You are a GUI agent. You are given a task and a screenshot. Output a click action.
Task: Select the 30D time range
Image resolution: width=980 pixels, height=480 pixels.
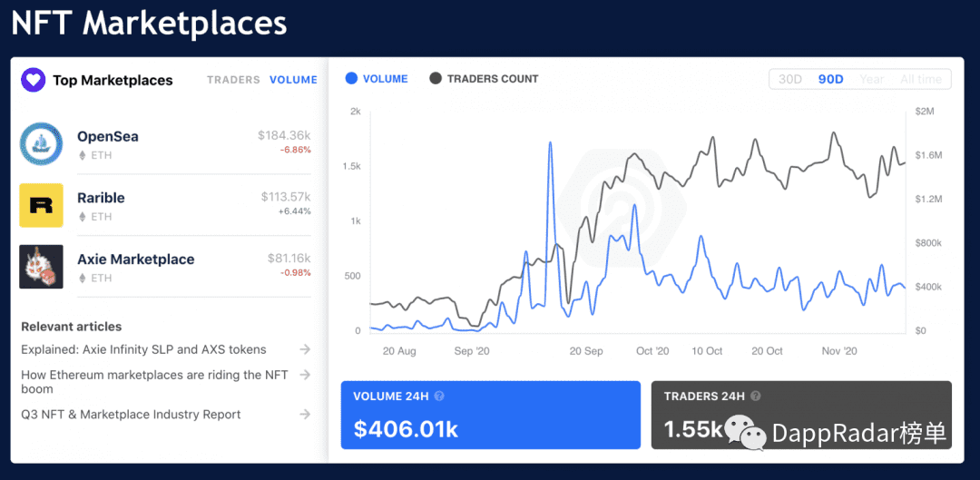click(790, 79)
